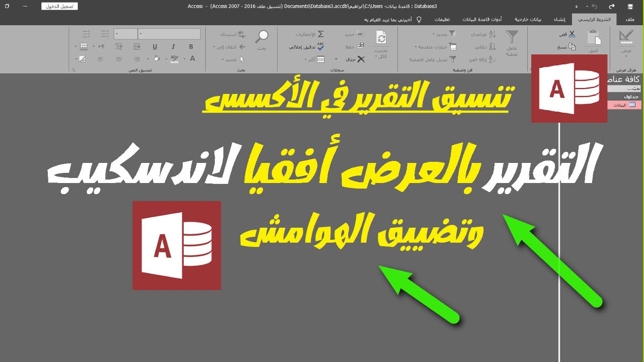Open تحديد (Select) dropdown in Find group
This screenshot has width=644, height=362.
point(232,59)
